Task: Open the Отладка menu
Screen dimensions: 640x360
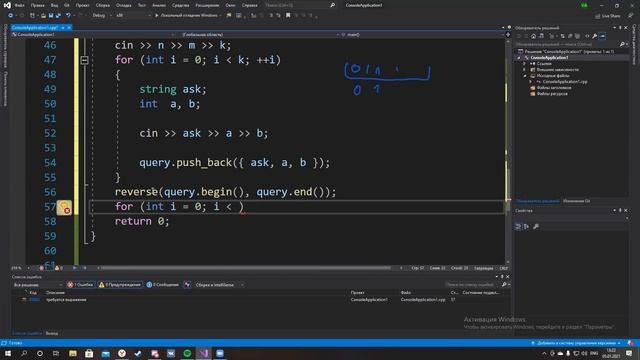Action: [x=123, y=5]
